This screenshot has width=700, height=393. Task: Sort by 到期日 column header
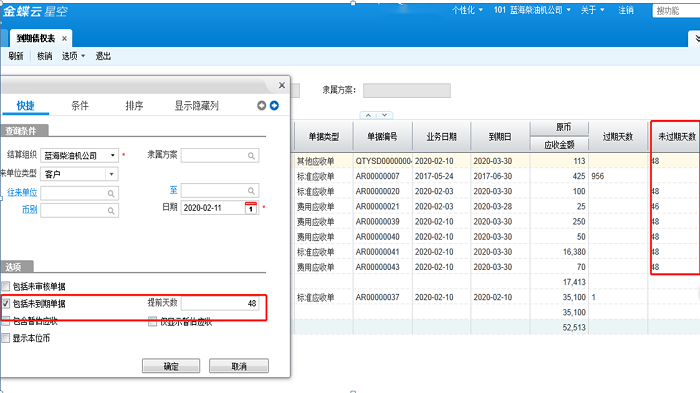pos(500,136)
